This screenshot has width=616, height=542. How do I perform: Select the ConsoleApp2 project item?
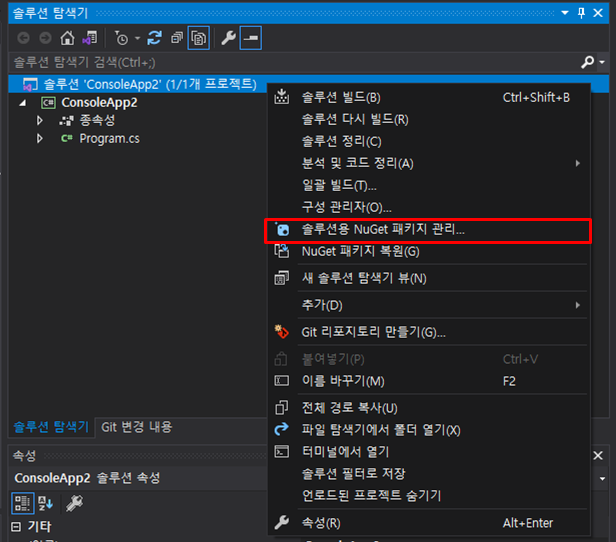click(x=99, y=103)
